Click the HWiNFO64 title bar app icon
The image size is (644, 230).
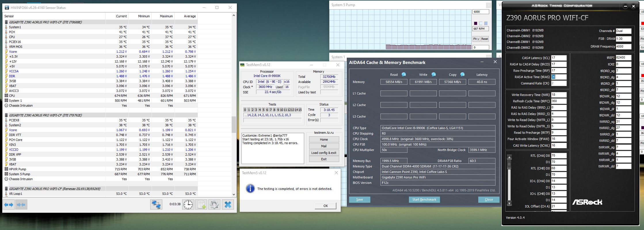click(x=7, y=7)
